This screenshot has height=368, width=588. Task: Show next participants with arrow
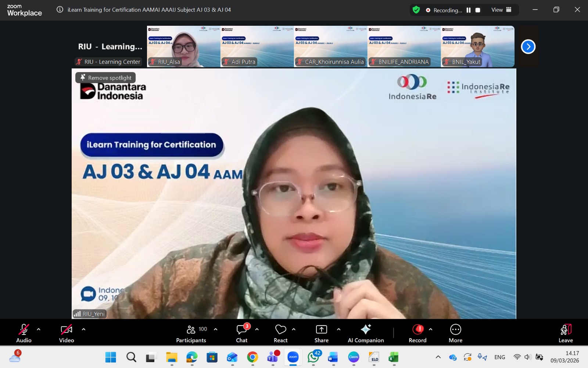pyautogui.click(x=528, y=47)
